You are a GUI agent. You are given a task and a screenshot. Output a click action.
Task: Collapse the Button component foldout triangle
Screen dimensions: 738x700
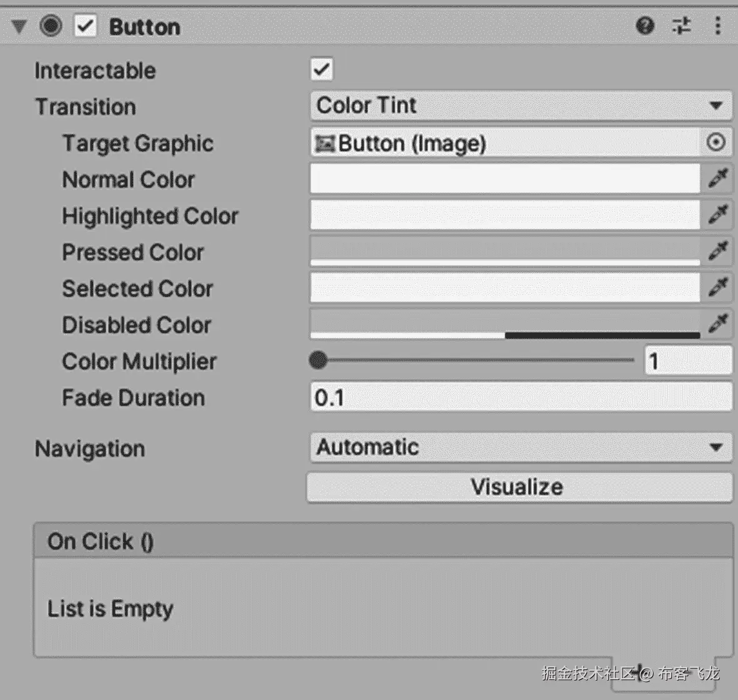click(x=19, y=26)
